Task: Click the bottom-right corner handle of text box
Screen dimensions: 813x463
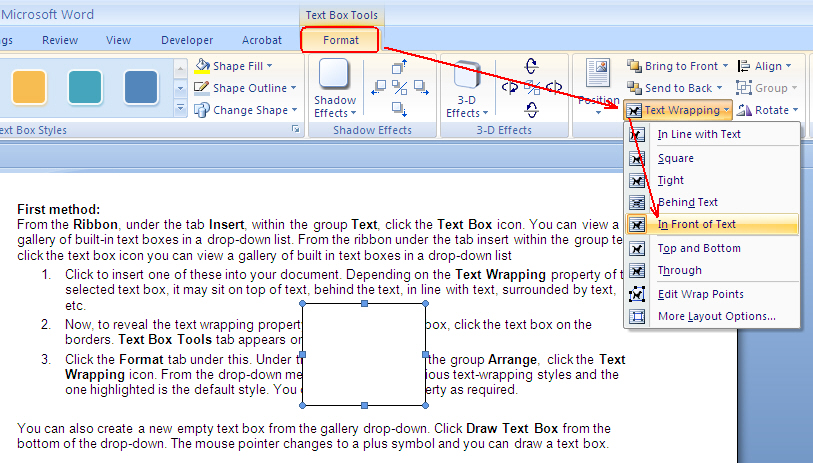Action: point(426,405)
